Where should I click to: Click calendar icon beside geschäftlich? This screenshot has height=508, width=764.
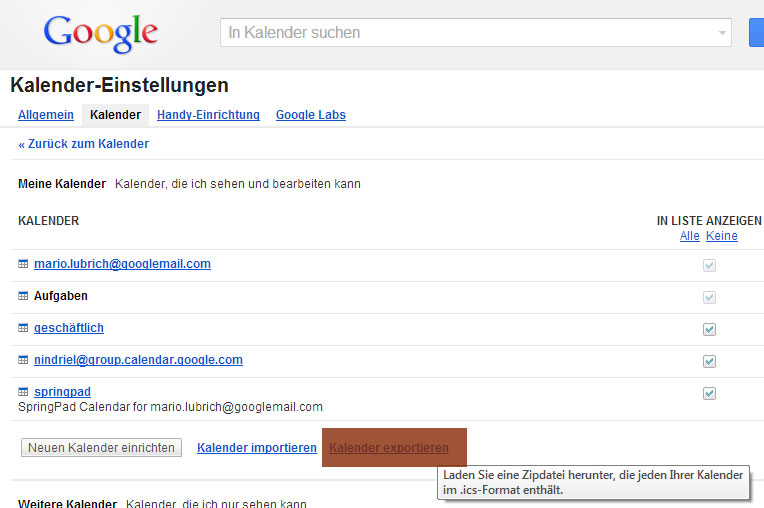point(23,328)
